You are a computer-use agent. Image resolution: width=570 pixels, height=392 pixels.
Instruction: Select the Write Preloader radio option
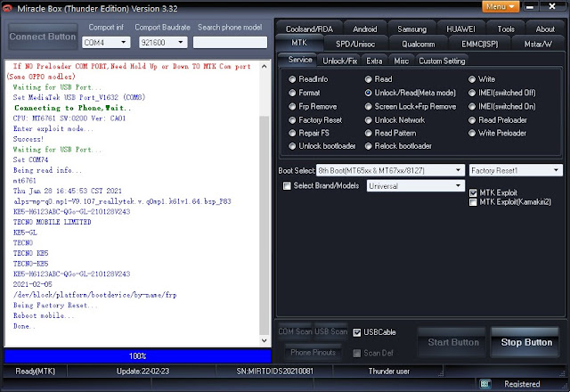(472, 133)
